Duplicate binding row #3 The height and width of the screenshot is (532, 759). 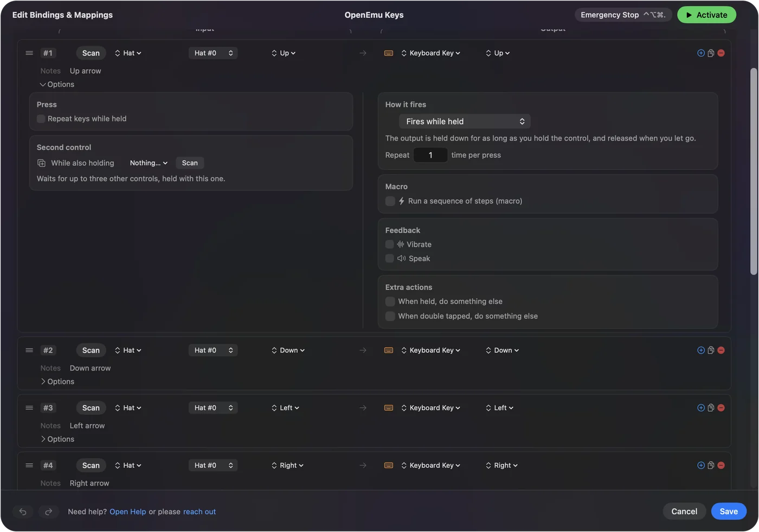tap(711, 408)
